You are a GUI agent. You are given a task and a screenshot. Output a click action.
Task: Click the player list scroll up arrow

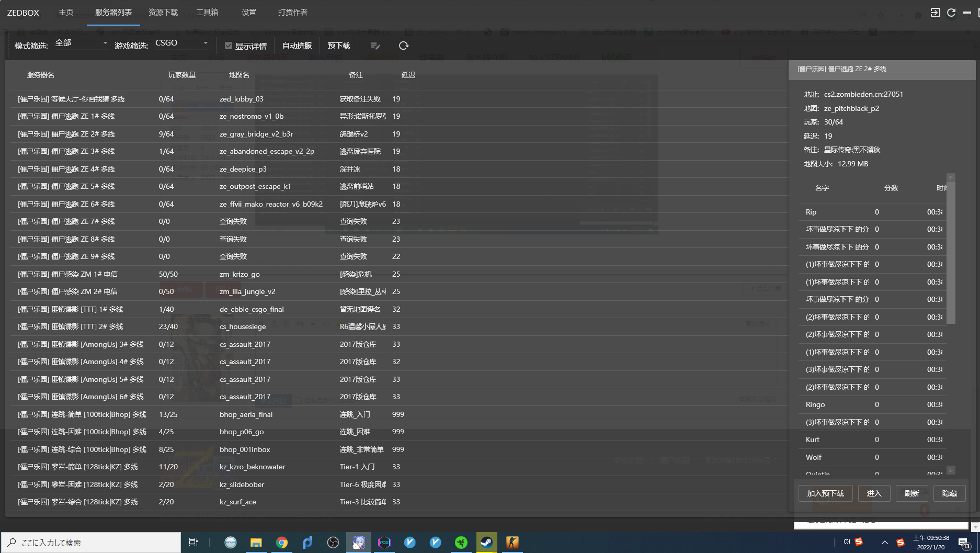(951, 178)
